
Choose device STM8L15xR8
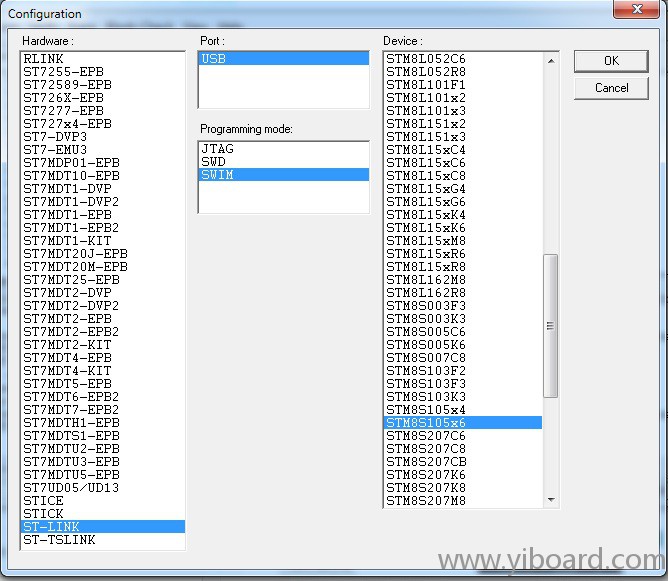[463, 267]
